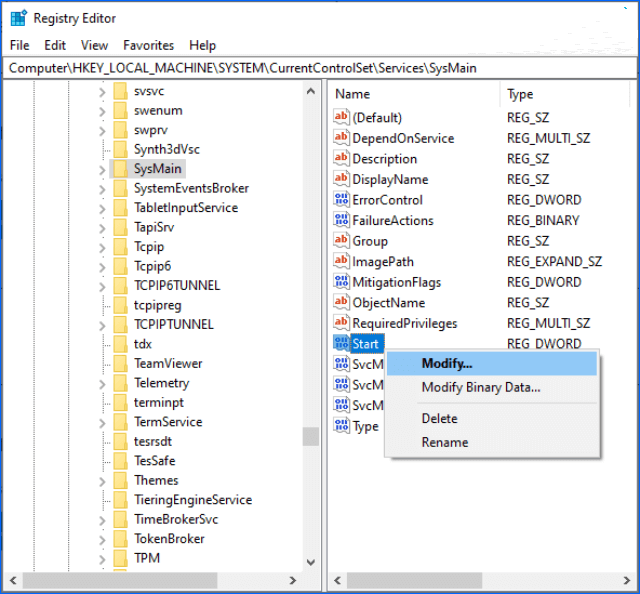640x594 pixels.
Task: Open the Help menu
Action: click(x=202, y=45)
